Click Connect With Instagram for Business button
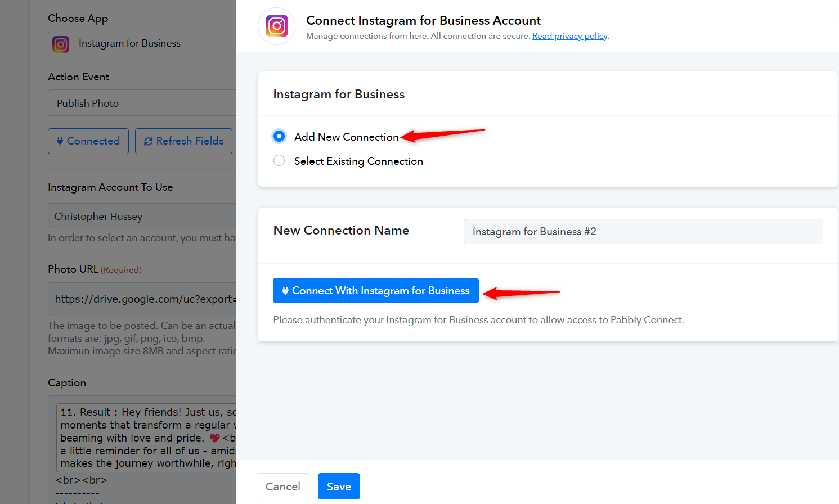The height and width of the screenshot is (504, 839). coord(376,291)
